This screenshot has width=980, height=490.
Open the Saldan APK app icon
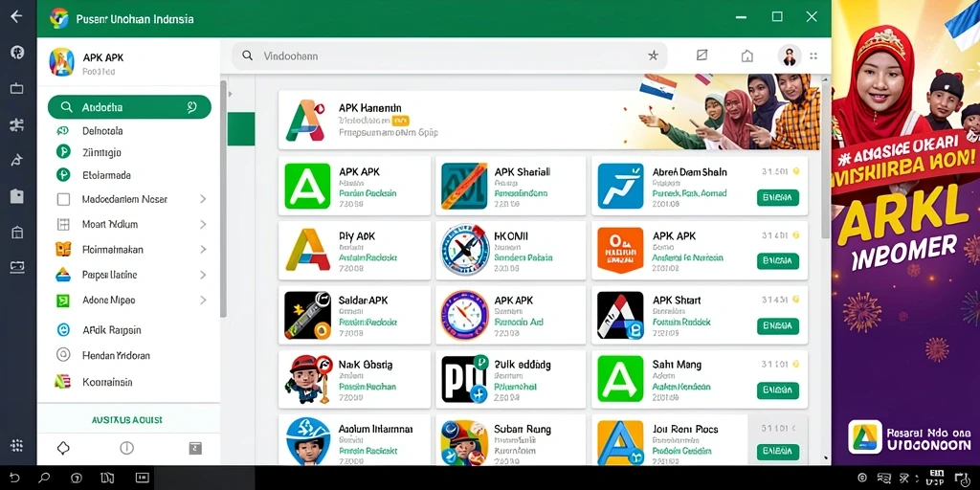point(307,316)
